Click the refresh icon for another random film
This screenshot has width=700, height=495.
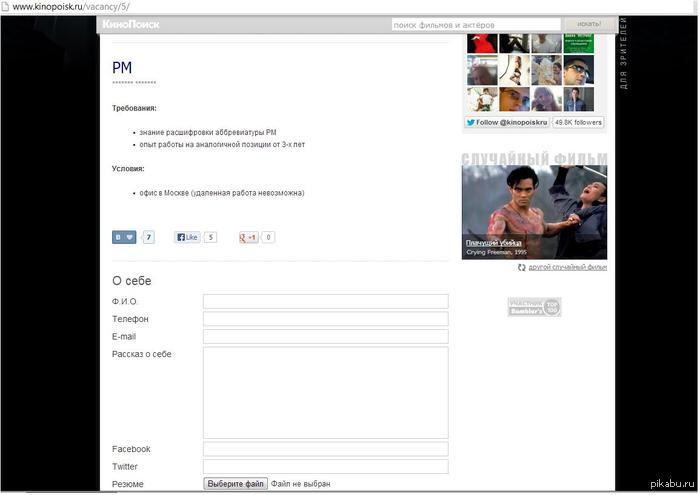tap(521, 267)
